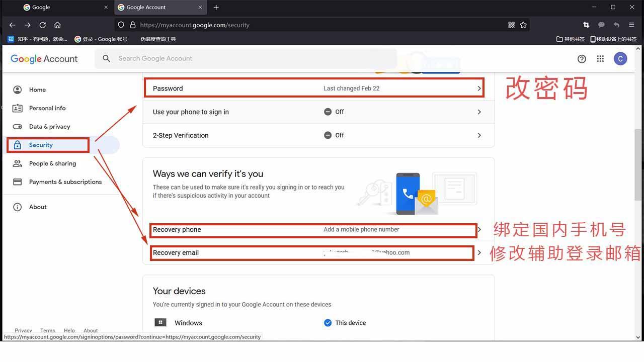The height and width of the screenshot is (362, 644).
Task: Open the QR code icon in address bar
Action: 511,25
